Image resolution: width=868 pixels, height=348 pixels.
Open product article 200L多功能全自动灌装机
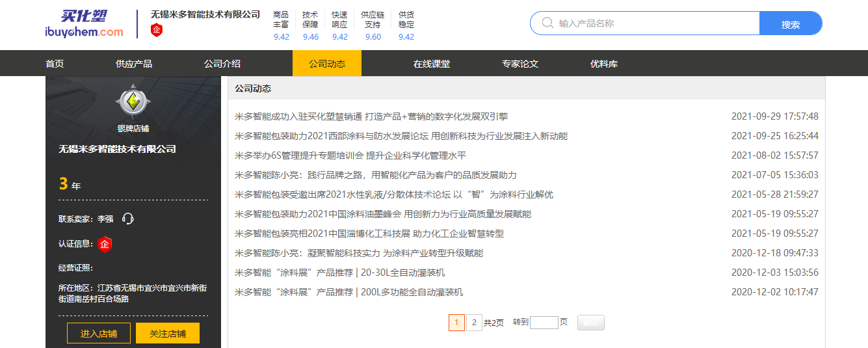pos(349,292)
